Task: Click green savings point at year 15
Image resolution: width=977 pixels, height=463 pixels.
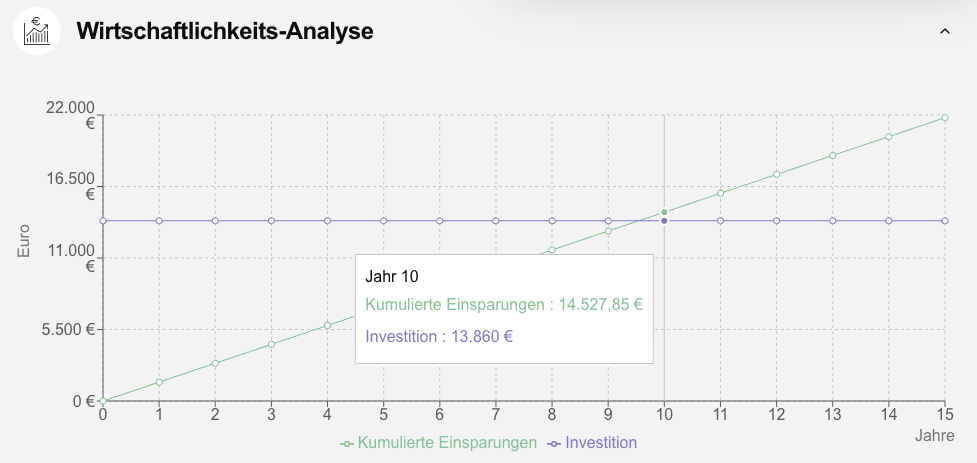Action: pos(945,118)
